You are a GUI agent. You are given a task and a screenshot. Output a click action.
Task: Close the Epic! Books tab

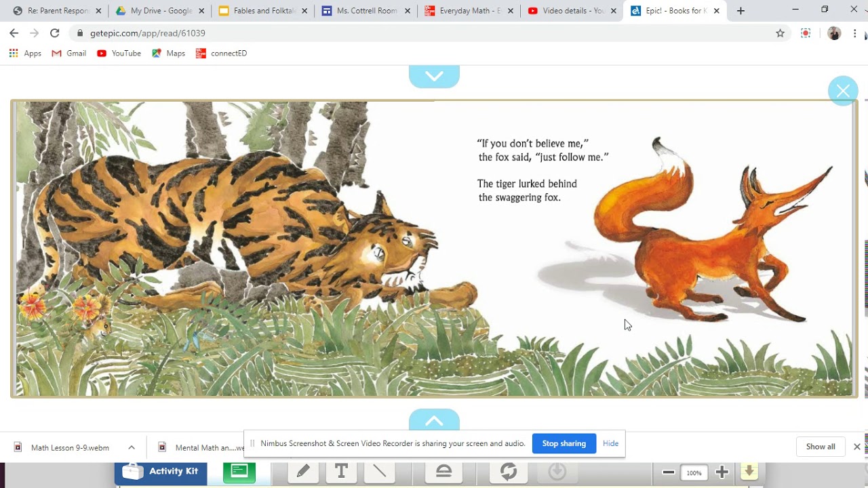tap(716, 11)
